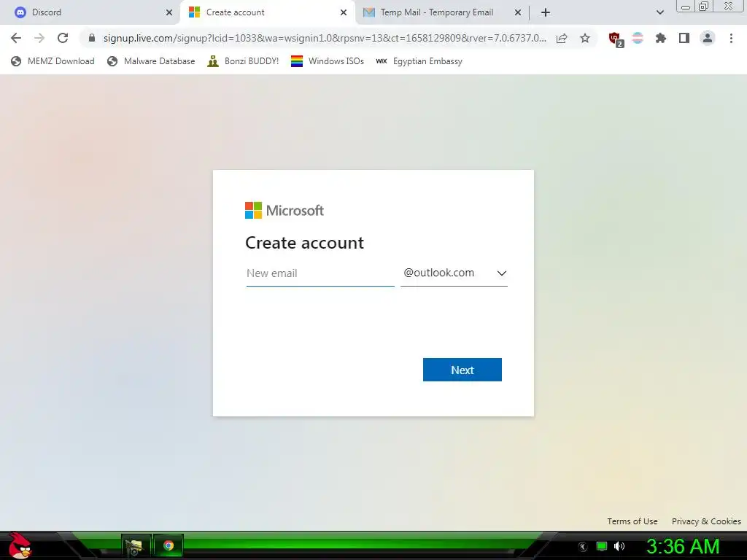Bookmark this page with the star
This screenshot has height=560, width=747.
pyautogui.click(x=585, y=38)
